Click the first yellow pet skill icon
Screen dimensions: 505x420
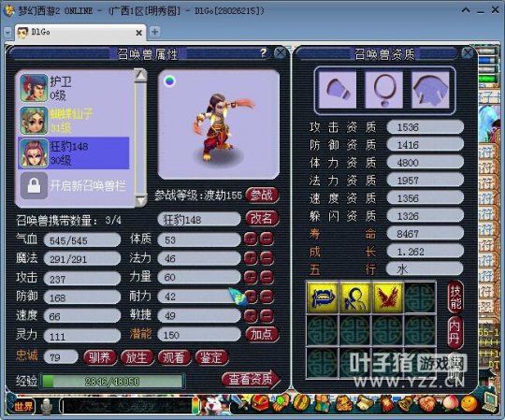click(x=323, y=297)
